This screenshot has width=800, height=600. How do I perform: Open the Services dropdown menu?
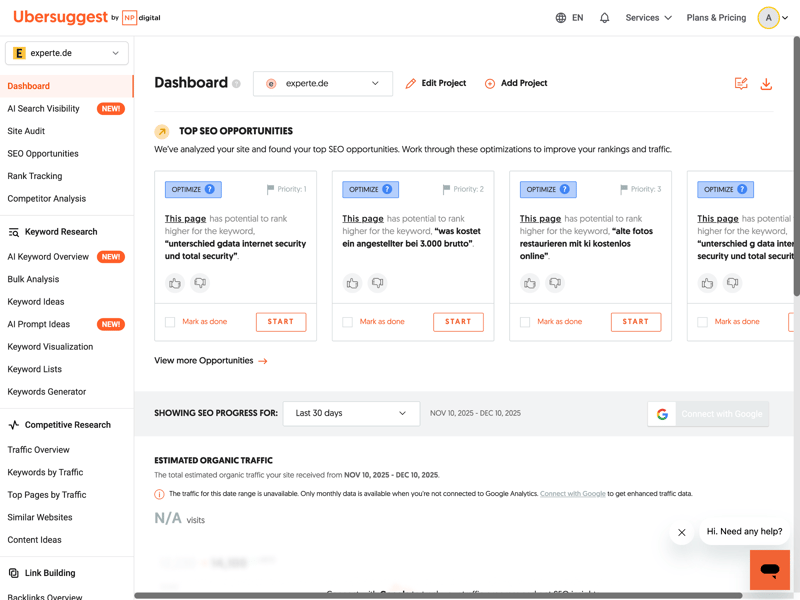648,18
